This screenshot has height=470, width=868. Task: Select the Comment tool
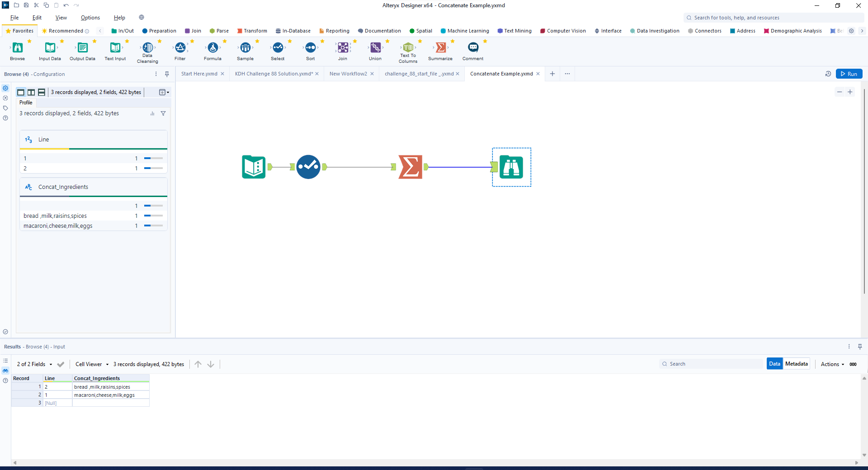point(473,50)
